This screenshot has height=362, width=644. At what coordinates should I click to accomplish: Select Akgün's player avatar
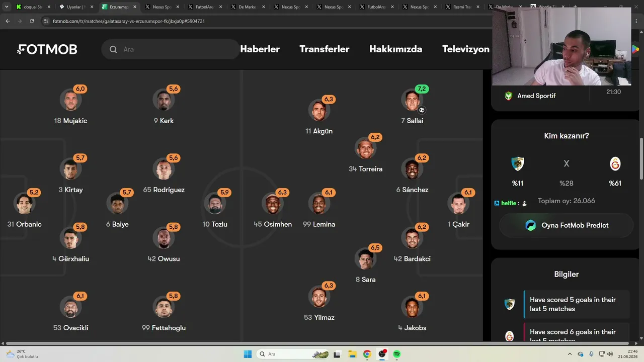click(319, 111)
